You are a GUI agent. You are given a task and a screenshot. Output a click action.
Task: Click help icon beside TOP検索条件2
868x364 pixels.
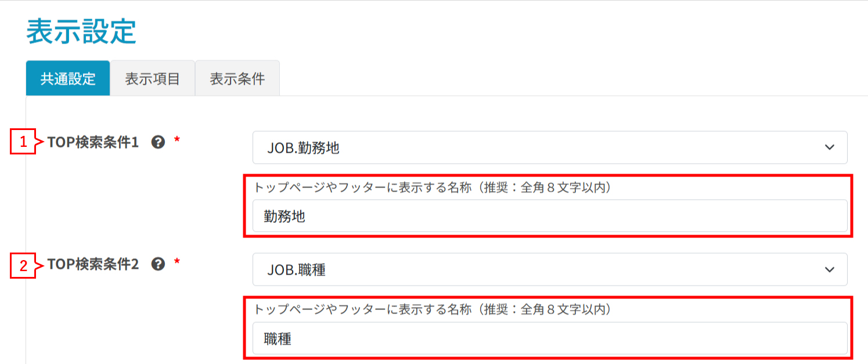[x=158, y=265]
